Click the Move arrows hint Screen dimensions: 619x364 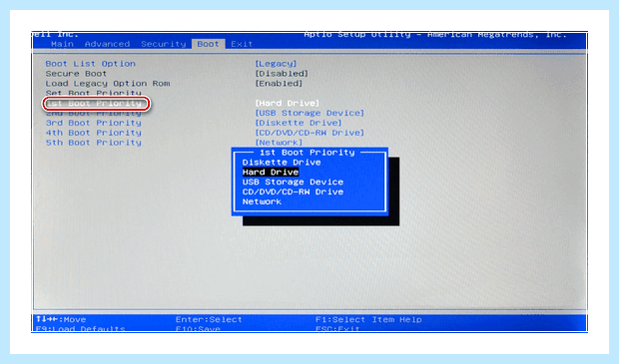pos(61,319)
